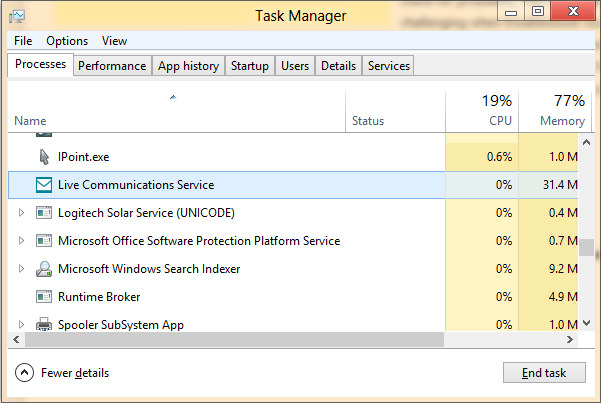The height and width of the screenshot is (403, 601).
Task: Close the Task Manager window
Action: click(573, 11)
